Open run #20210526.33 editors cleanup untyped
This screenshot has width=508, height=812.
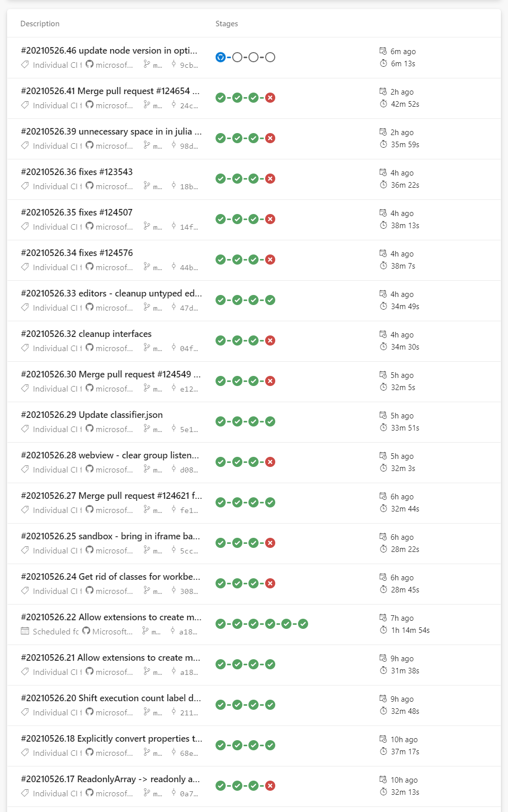tap(111, 293)
